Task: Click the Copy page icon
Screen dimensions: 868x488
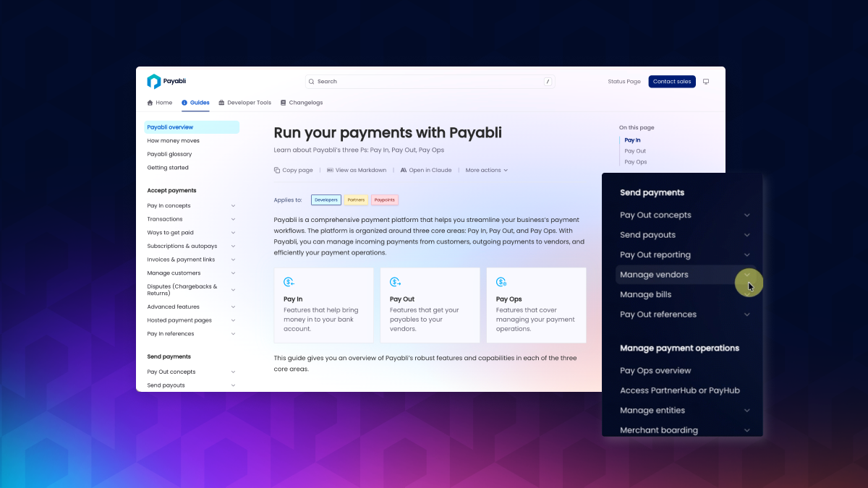Action: 277,171
